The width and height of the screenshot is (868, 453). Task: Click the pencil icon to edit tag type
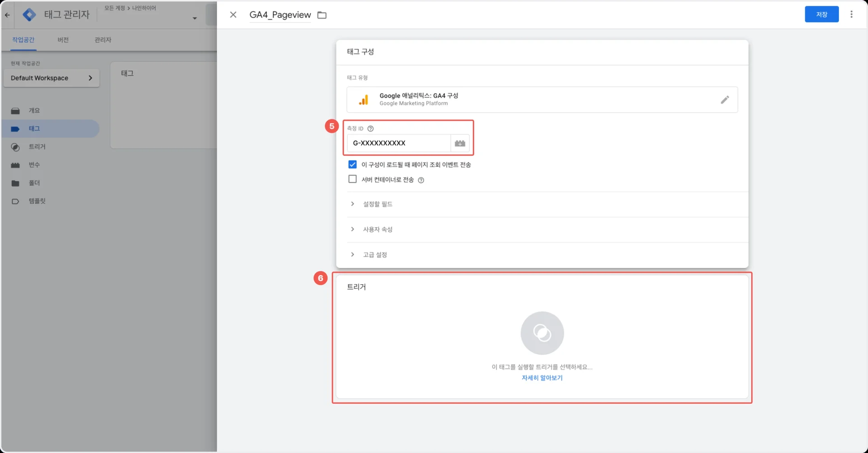click(x=724, y=100)
